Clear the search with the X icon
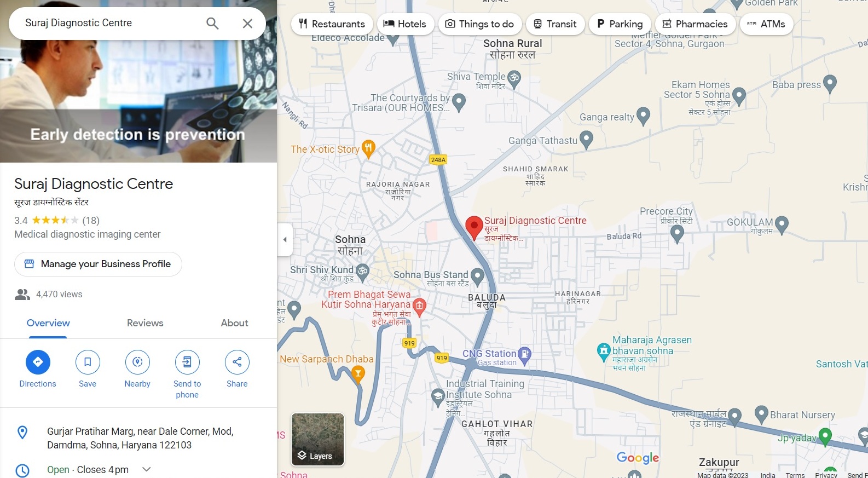868x478 pixels. click(247, 23)
